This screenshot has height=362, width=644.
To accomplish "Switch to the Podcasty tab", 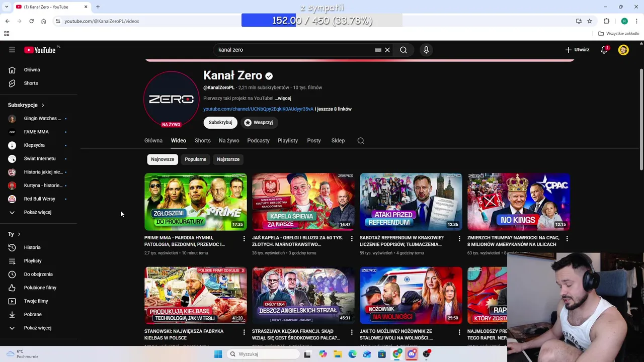I will click(x=259, y=141).
